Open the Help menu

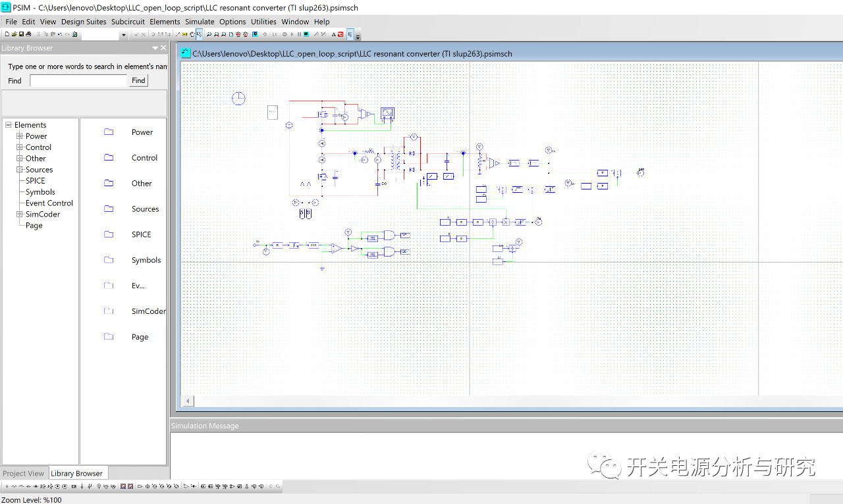[x=321, y=22]
